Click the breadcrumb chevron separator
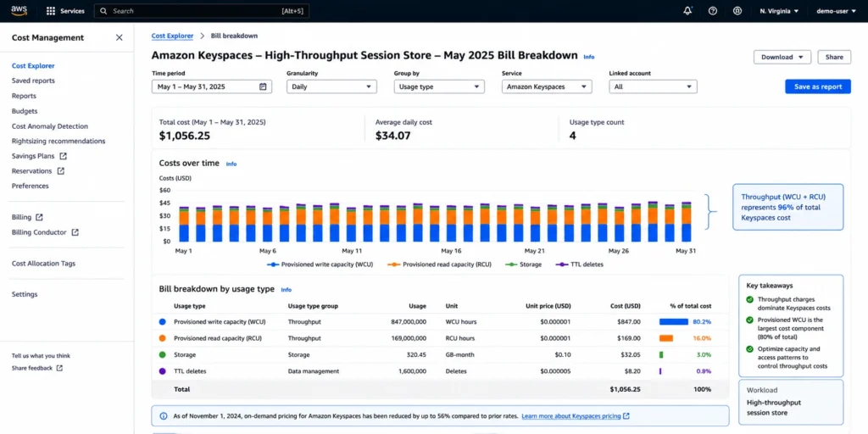868x434 pixels. 202,36
